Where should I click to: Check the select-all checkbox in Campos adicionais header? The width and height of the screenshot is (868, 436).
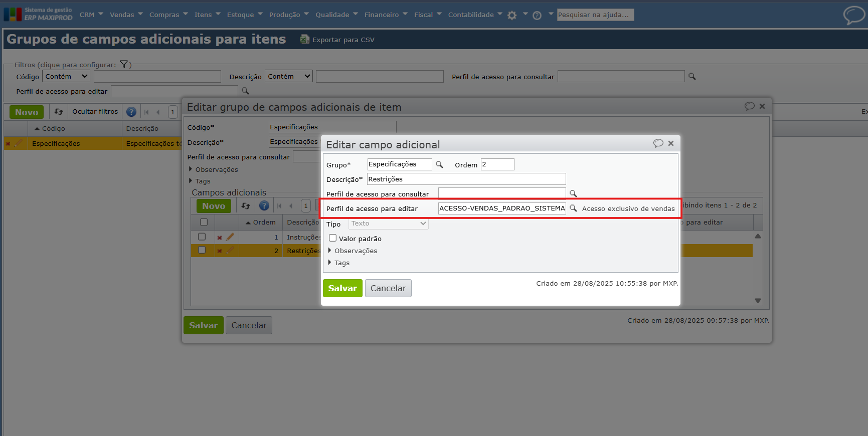tap(204, 222)
